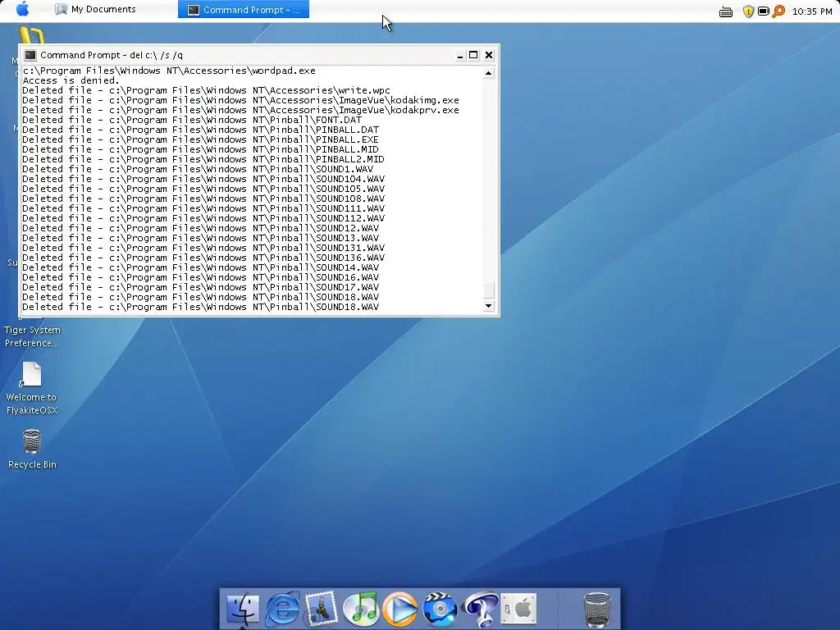Click the SOUND14.WAV deleted file line
Viewport: 840px width, 630px height.
click(200, 267)
